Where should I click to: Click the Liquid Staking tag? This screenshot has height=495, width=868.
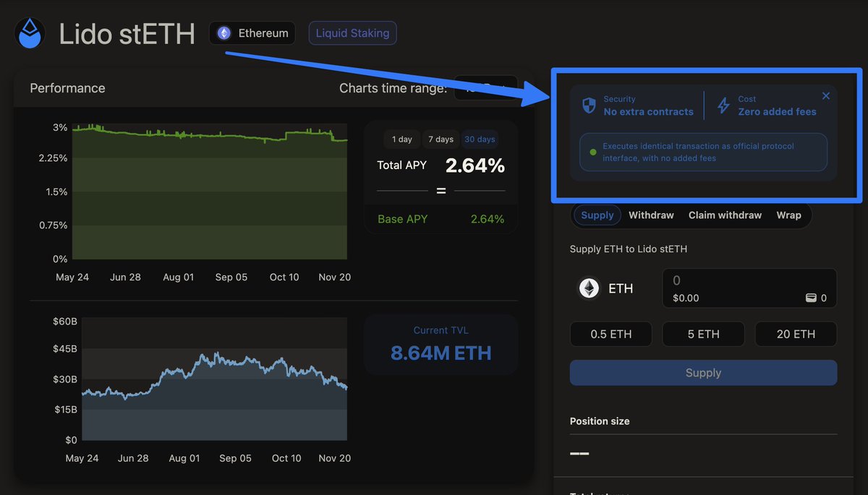pos(352,33)
